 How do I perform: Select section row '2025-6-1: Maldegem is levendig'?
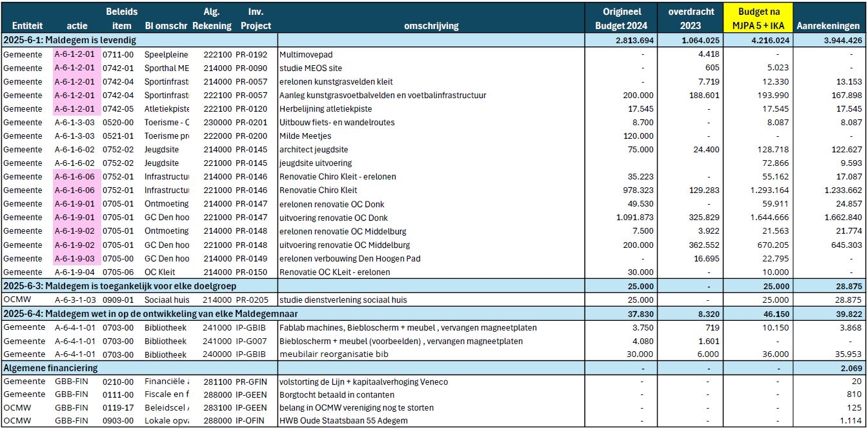click(x=432, y=40)
